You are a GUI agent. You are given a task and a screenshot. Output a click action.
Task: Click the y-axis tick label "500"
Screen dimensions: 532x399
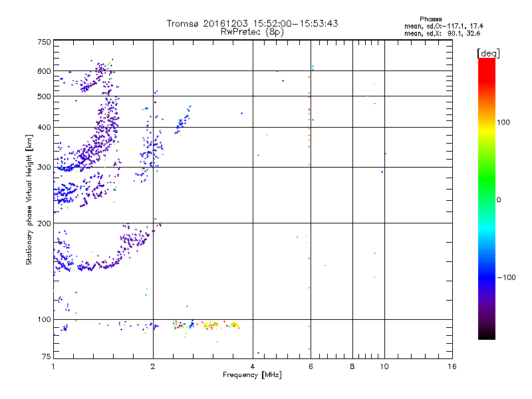tap(45, 96)
